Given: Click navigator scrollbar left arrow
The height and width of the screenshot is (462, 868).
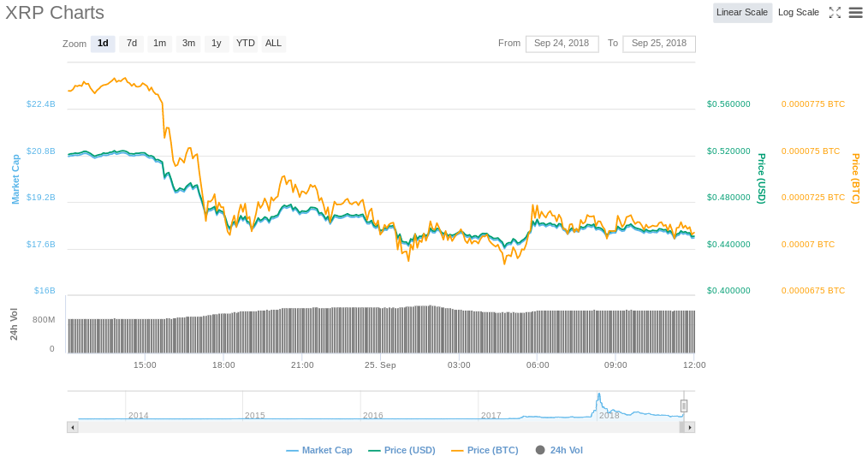Looking at the screenshot, I should 73,427.
